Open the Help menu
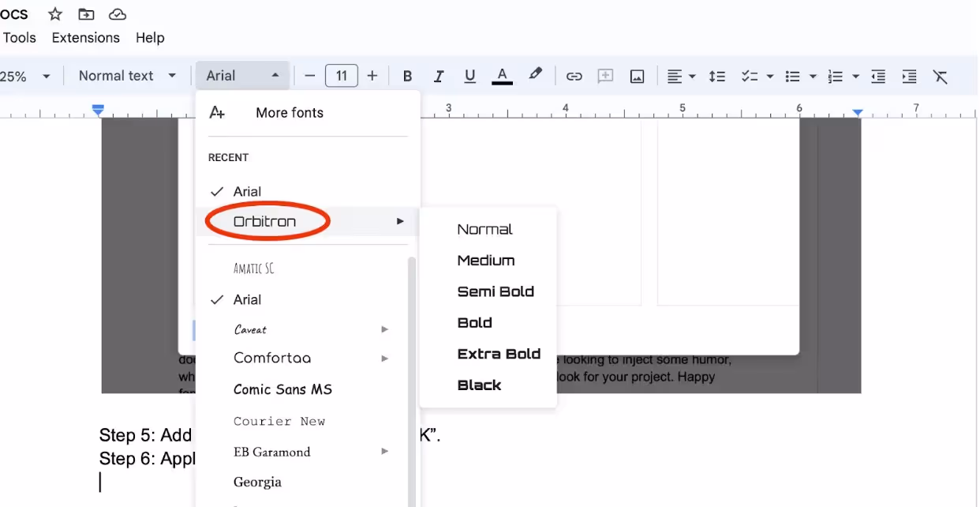980x507 pixels. pyautogui.click(x=150, y=37)
